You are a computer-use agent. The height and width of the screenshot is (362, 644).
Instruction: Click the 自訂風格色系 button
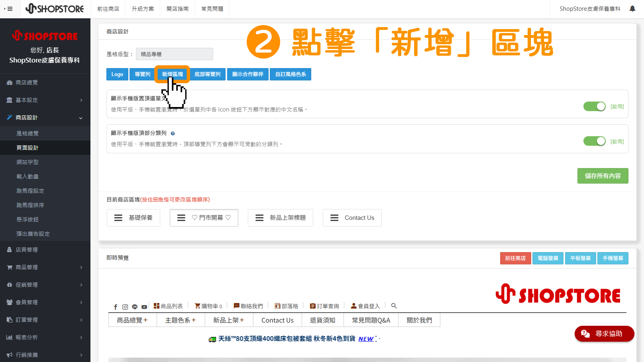pos(291,74)
